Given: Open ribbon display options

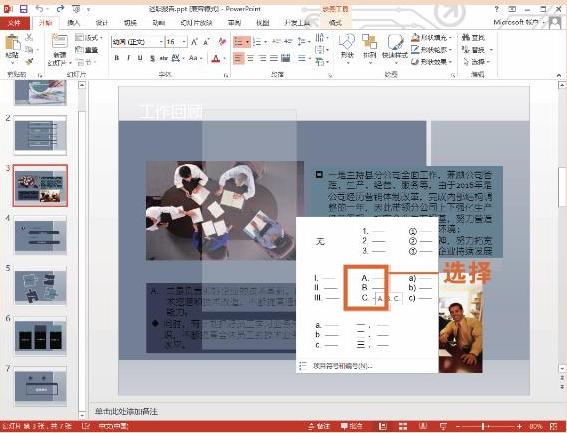Looking at the screenshot, I should (512, 9).
